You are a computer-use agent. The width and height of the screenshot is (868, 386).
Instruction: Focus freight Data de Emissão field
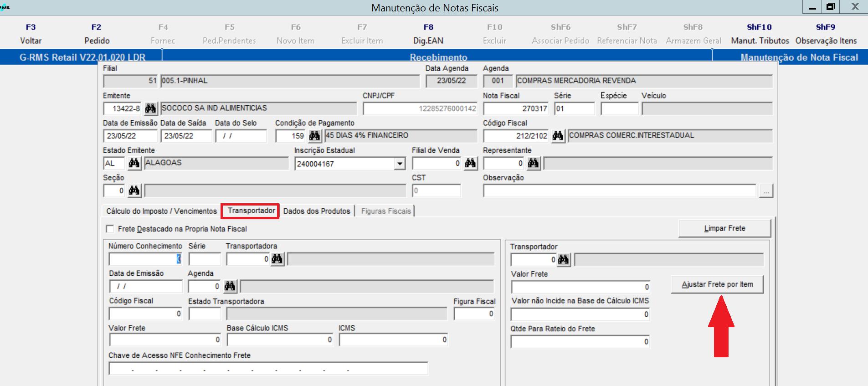click(x=146, y=286)
